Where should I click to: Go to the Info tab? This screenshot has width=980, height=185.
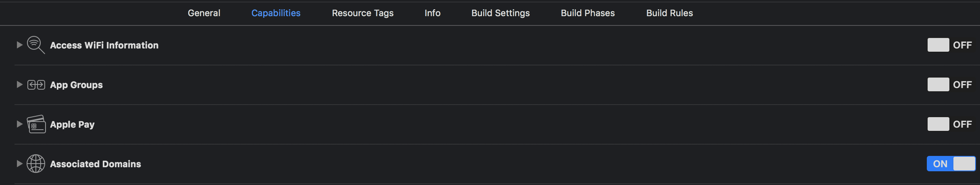[x=432, y=13]
